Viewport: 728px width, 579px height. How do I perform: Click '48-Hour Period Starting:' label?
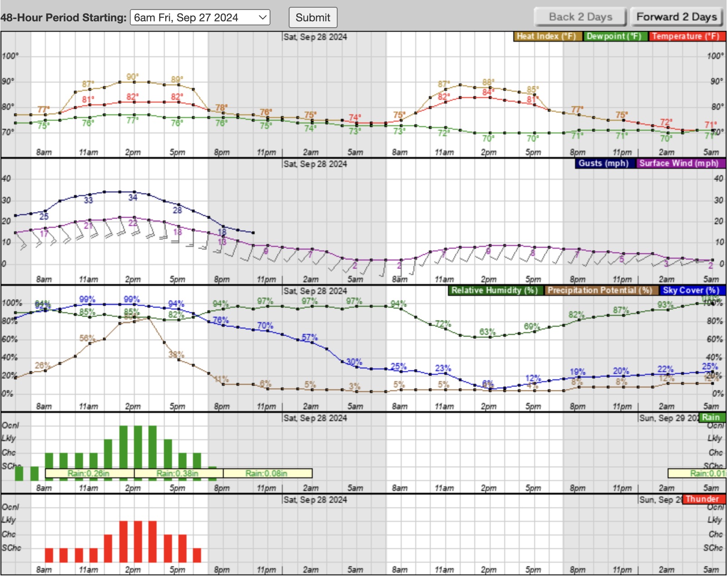click(64, 18)
